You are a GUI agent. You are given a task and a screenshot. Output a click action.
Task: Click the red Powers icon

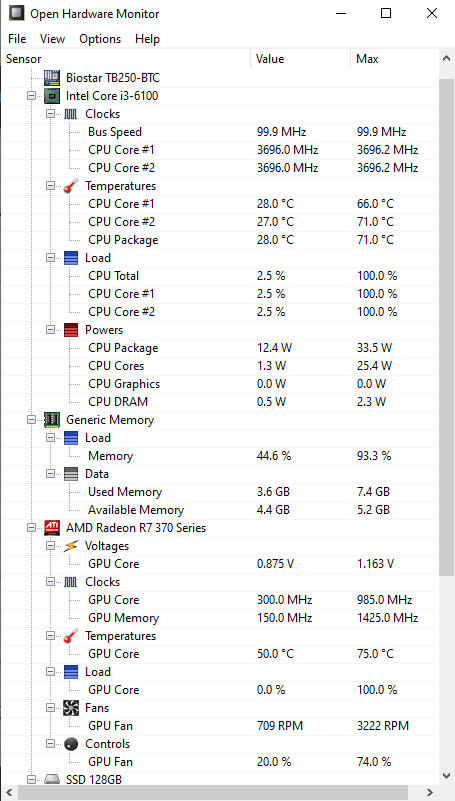pos(71,330)
